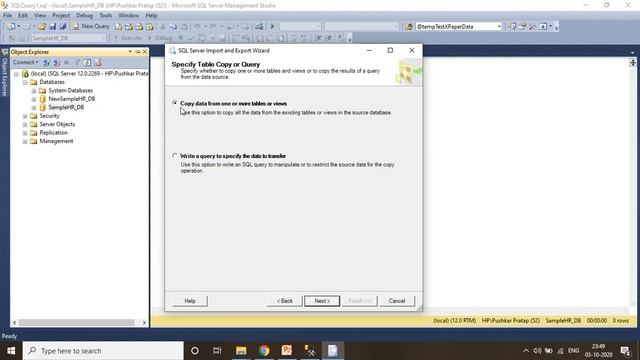Click the New Query button
The image size is (640, 360).
click(x=91, y=27)
